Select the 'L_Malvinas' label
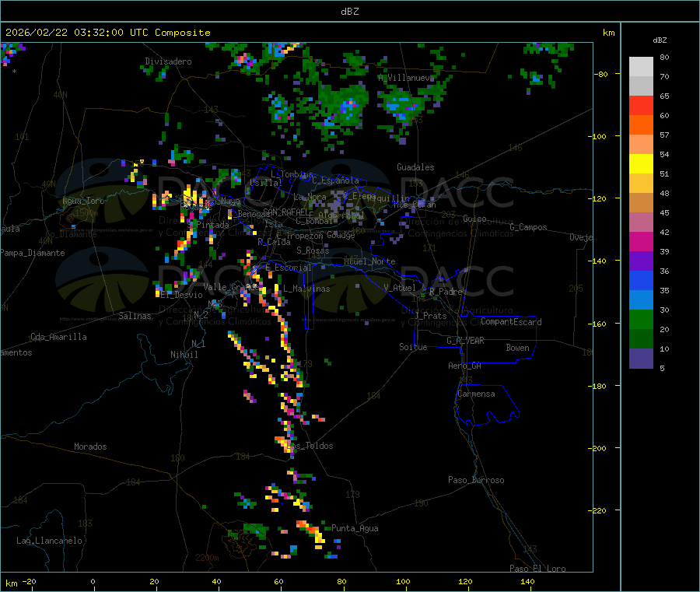The width and height of the screenshot is (700, 592). (306, 289)
